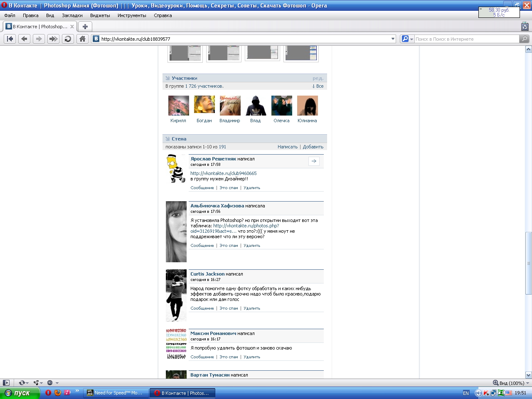Close the В Контакте tab
The image size is (532, 399).
pos(72,27)
